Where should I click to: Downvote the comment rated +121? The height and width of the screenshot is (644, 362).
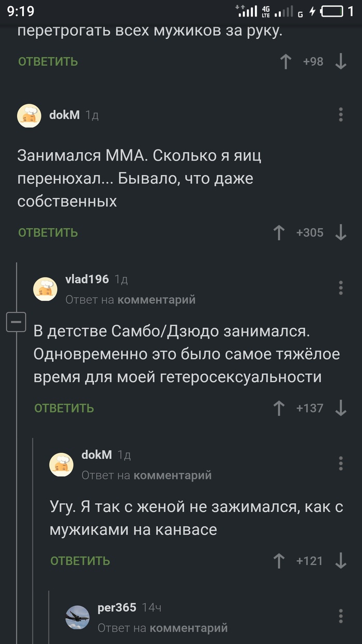tap(340, 561)
